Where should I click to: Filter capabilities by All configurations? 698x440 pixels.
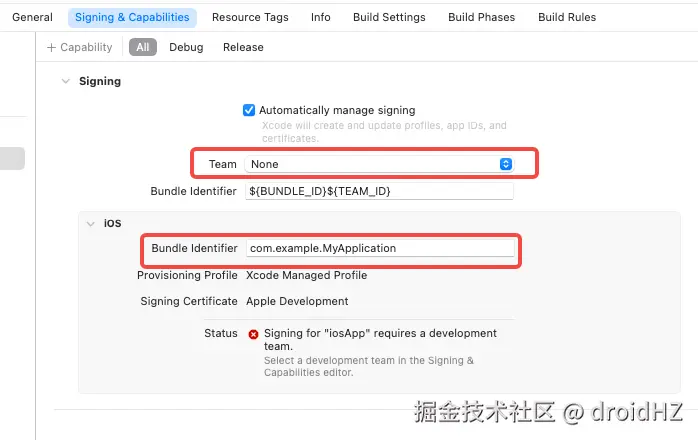point(143,47)
